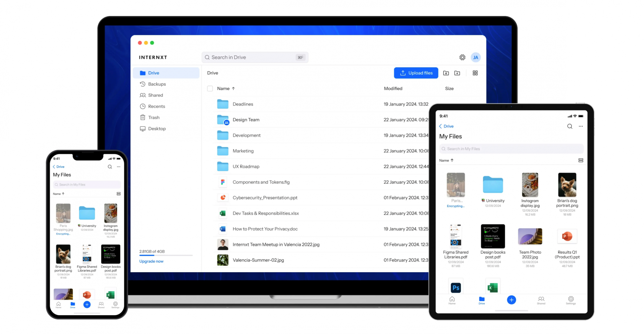Click the storage usage progress bar

click(x=166, y=256)
